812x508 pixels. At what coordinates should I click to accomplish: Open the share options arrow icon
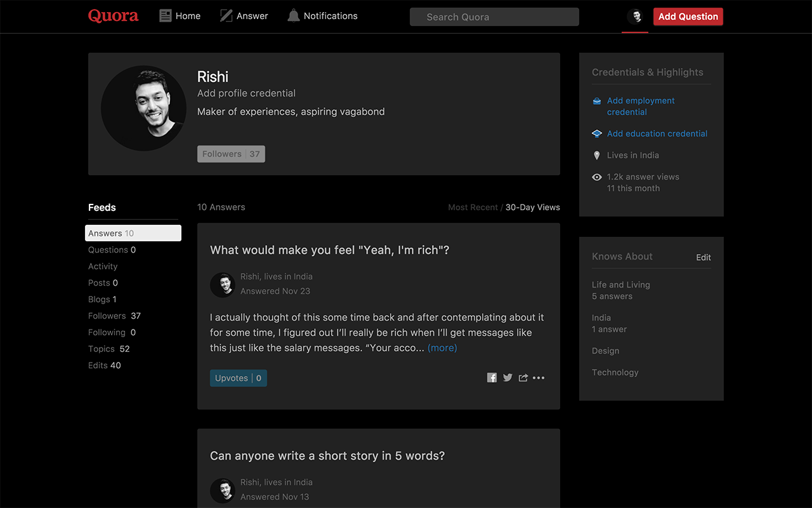(523, 377)
